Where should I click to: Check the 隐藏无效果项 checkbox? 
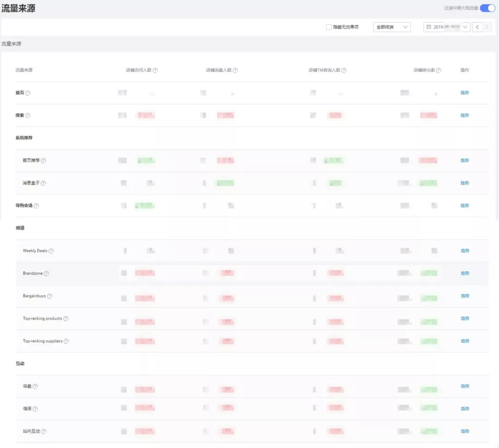(329, 27)
